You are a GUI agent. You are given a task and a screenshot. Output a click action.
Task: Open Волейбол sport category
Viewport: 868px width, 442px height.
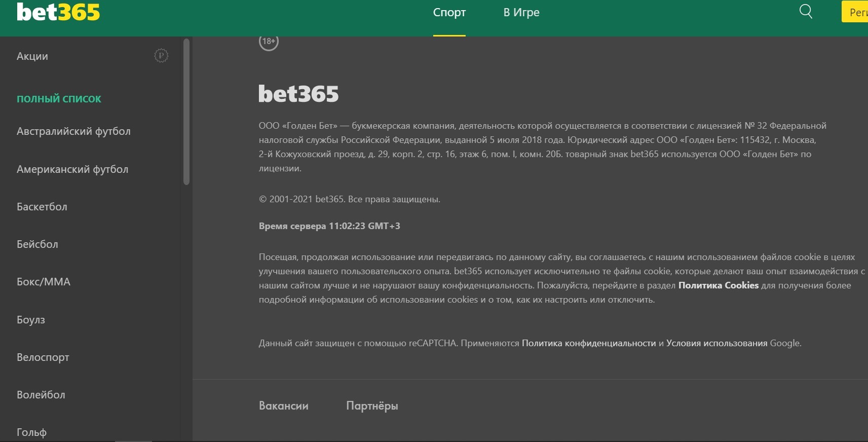click(x=41, y=395)
